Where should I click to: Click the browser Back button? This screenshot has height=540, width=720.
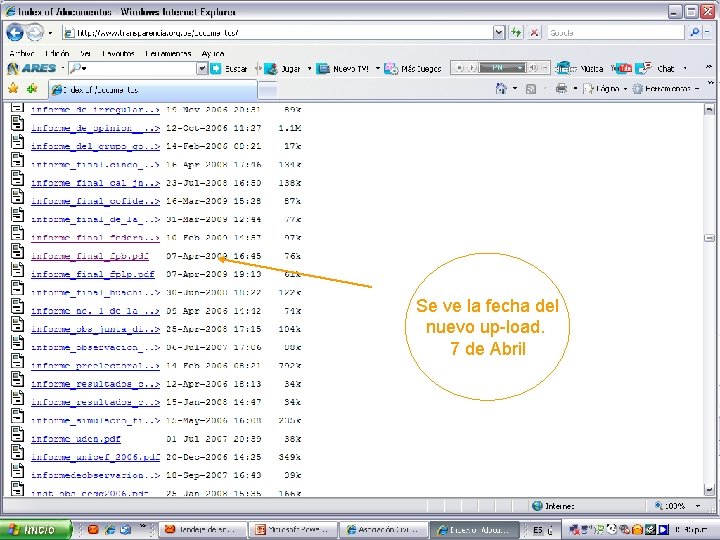tap(14, 32)
